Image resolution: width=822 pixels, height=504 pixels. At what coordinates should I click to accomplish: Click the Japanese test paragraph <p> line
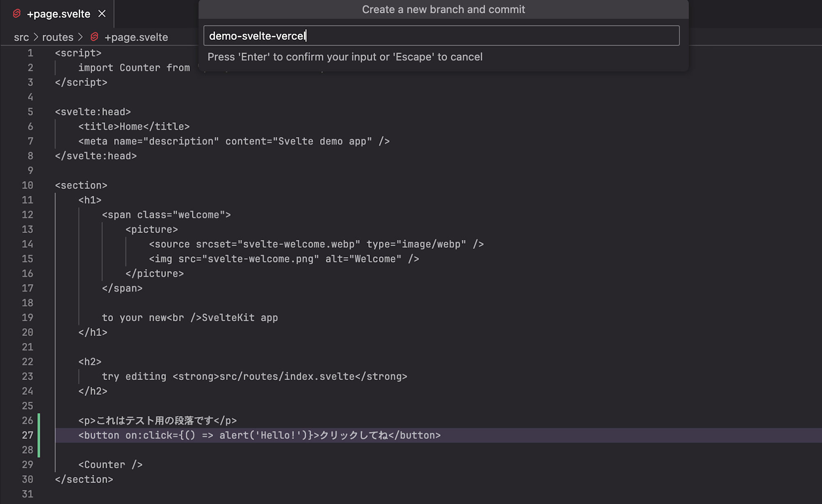[157, 421]
